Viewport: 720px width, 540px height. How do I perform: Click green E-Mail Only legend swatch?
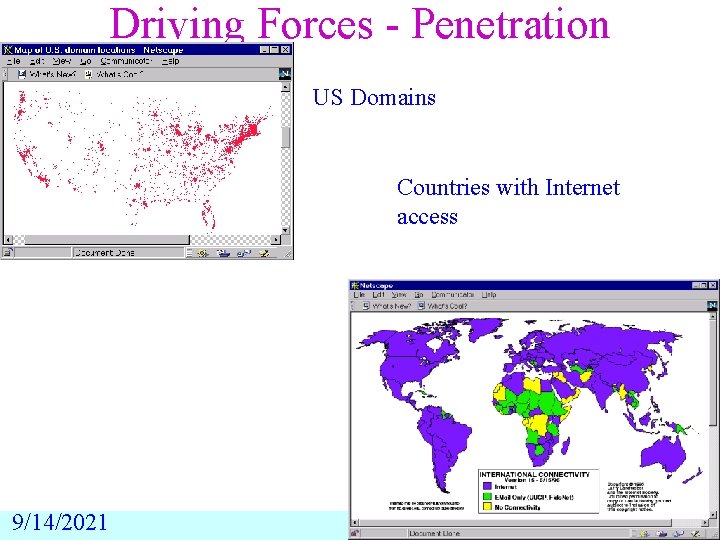pos(487,497)
